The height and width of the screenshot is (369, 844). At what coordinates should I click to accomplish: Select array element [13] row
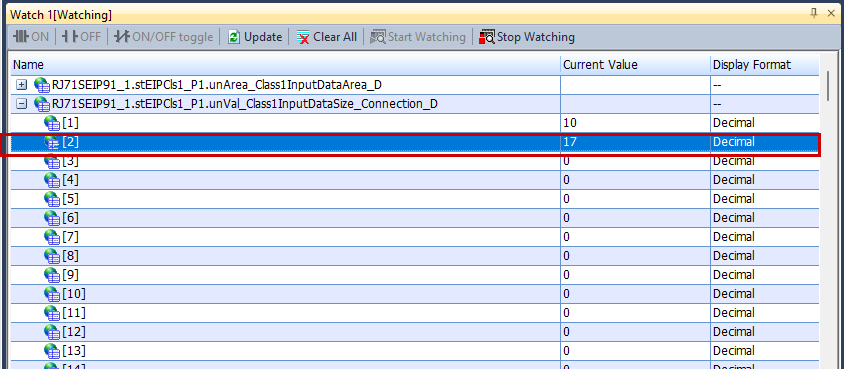pyautogui.click(x=415, y=351)
